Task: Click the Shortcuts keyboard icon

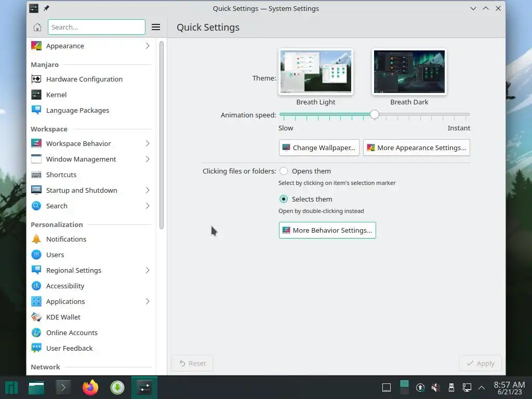Action: 36,175
